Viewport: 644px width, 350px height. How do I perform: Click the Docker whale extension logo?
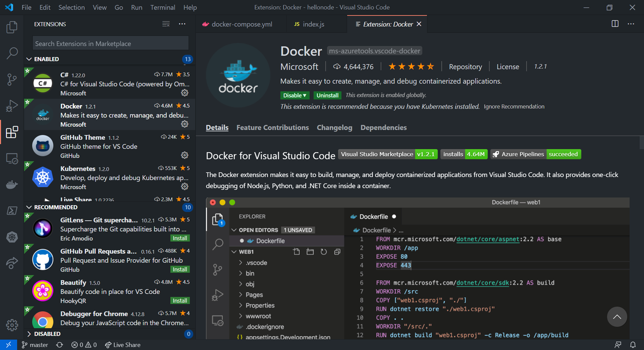238,75
